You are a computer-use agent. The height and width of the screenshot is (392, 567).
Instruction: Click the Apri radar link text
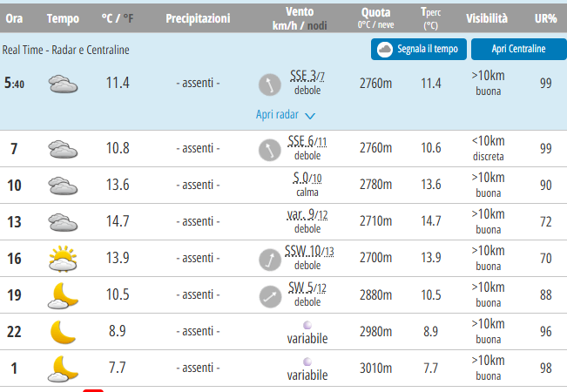point(278,114)
